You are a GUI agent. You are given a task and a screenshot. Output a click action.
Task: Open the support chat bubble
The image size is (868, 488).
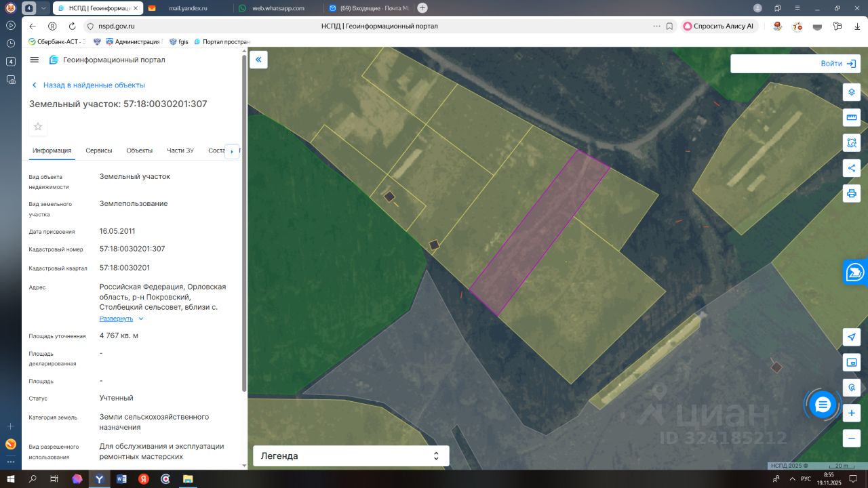(823, 405)
